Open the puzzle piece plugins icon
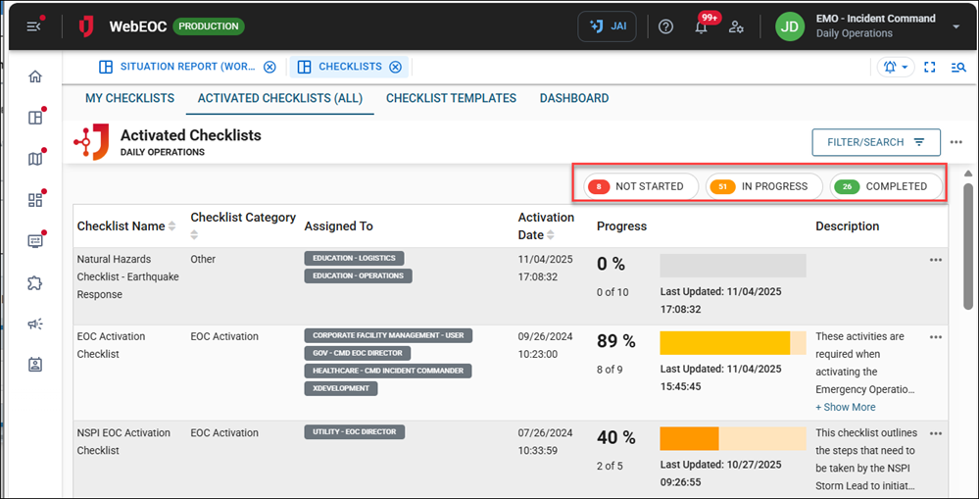 (x=35, y=282)
